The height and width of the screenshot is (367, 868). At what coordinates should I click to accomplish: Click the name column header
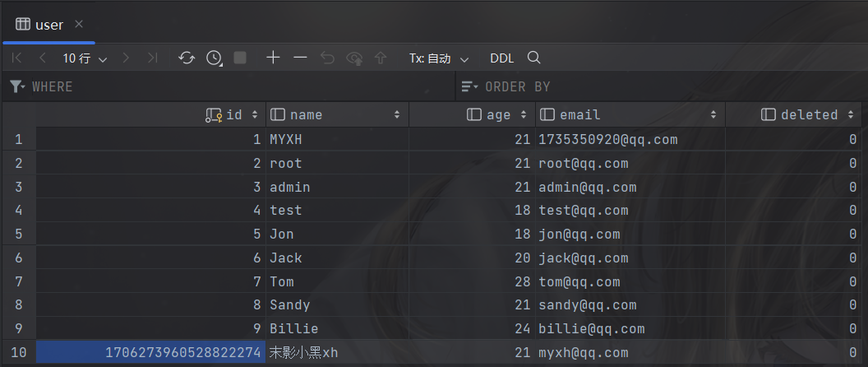[x=337, y=114]
